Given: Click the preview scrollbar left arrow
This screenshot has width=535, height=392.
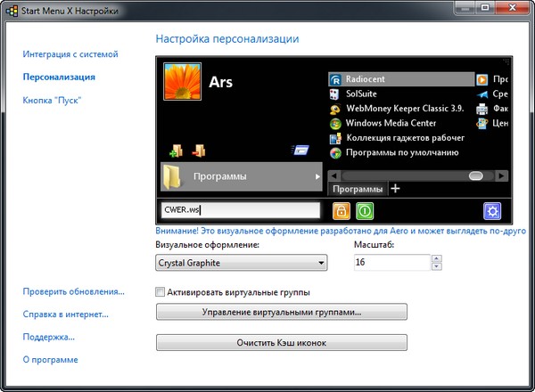Looking at the screenshot, I should click(x=334, y=176).
